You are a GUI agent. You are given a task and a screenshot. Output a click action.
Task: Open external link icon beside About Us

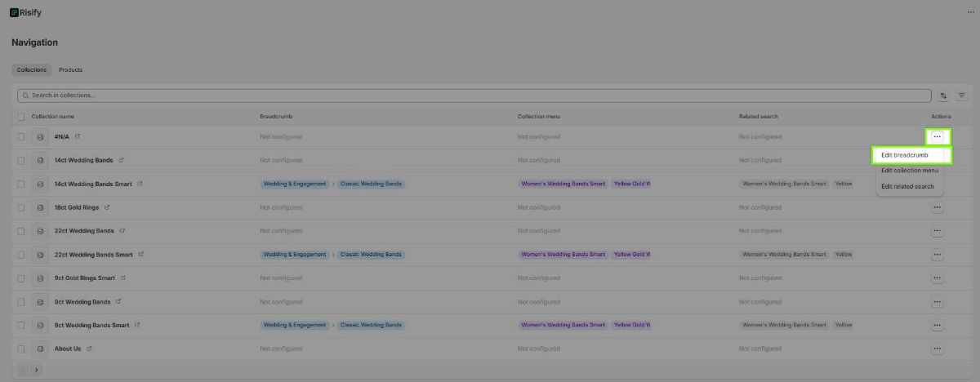click(x=89, y=349)
